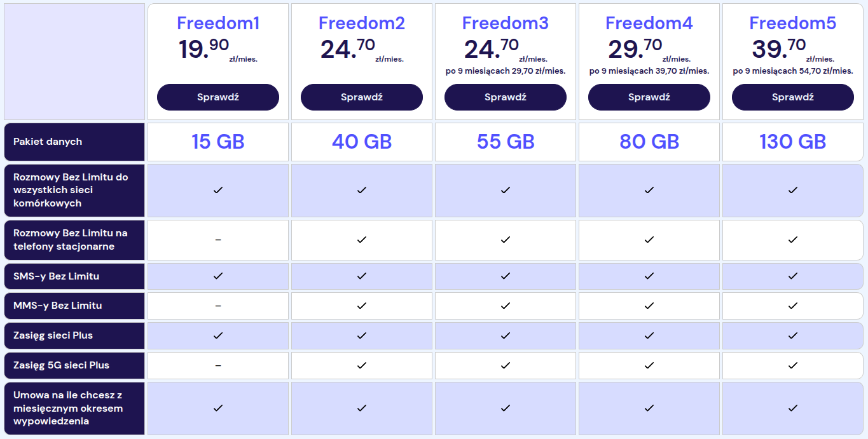Click the Freedom5 plan heading
Viewport: 868px width, 439px height.
792,24
